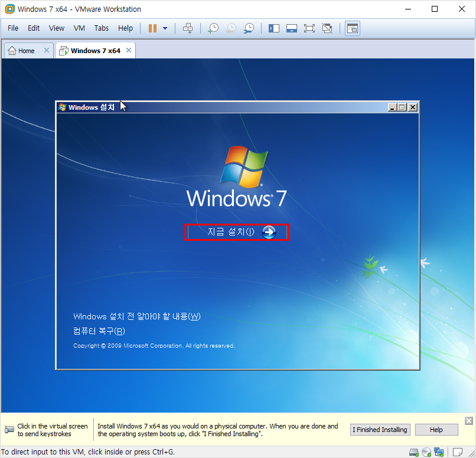Click the pause virtual machine icon
476x458 pixels.
point(152,28)
